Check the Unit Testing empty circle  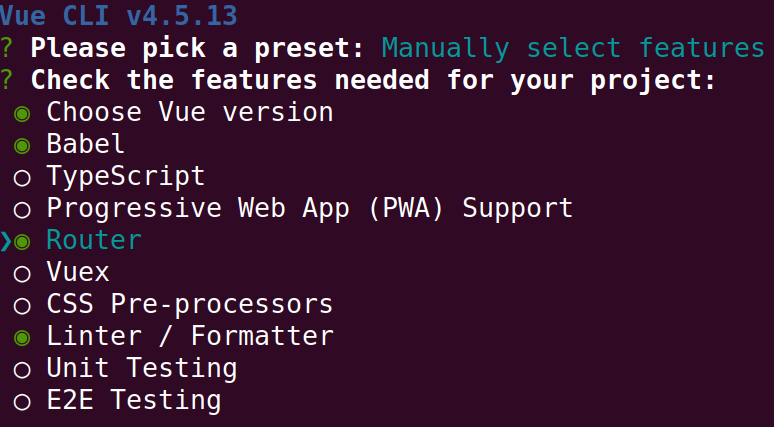[22, 369]
